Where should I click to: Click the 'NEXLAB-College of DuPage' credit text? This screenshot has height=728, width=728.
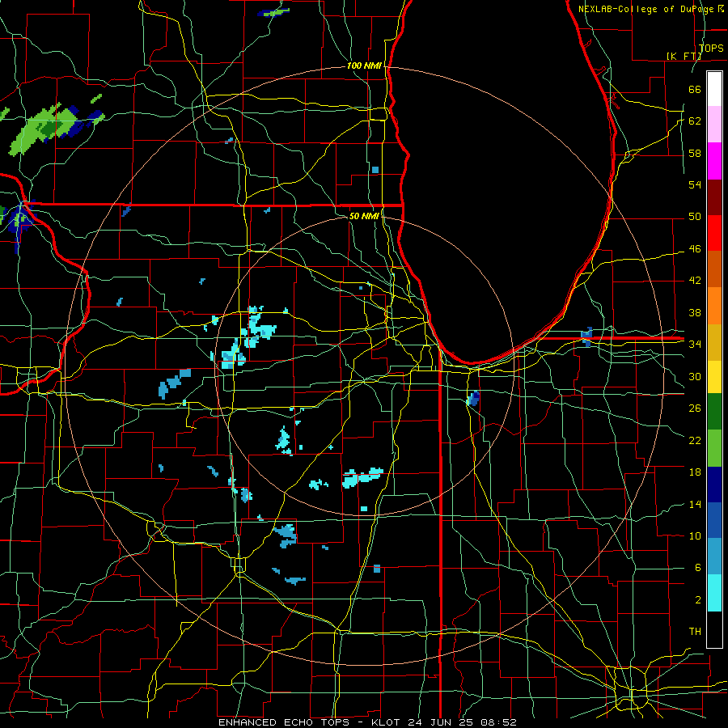tap(645, 9)
